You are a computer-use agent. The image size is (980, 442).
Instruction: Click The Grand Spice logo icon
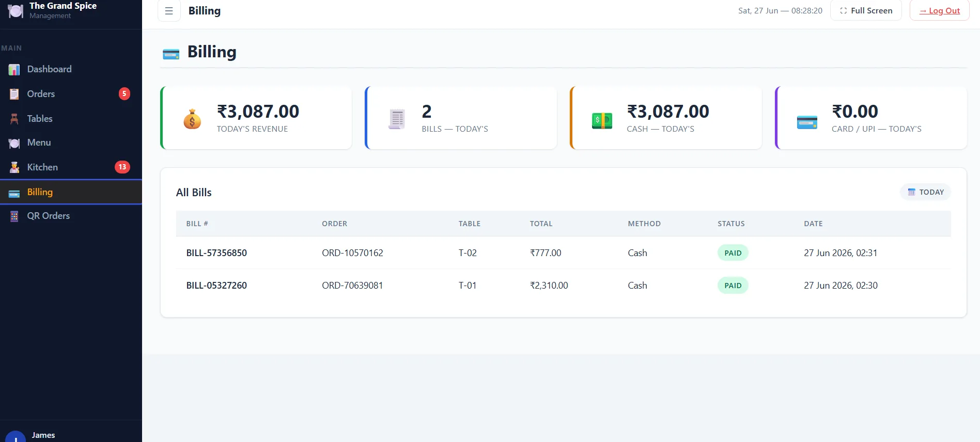click(x=15, y=11)
